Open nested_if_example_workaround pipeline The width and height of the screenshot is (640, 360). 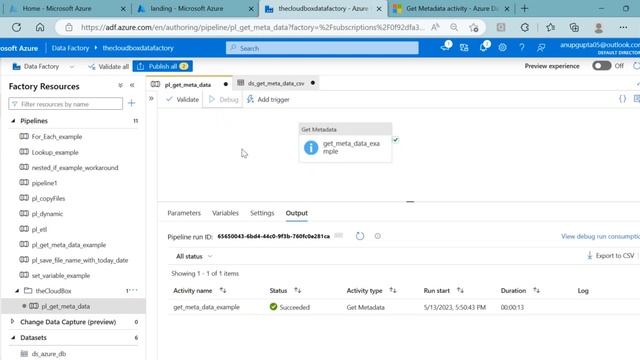pos(75,168)
